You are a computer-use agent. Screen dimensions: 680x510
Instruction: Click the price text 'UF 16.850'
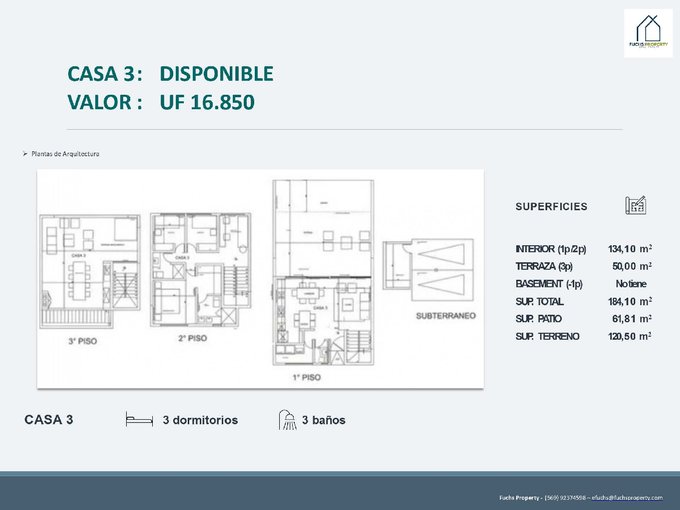(x=207, y=102)
